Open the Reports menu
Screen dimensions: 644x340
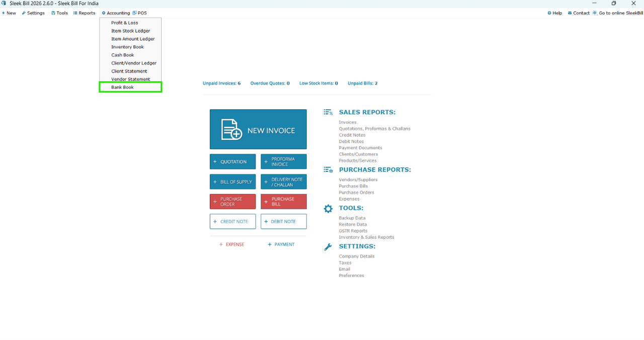(x=84, y=13)
